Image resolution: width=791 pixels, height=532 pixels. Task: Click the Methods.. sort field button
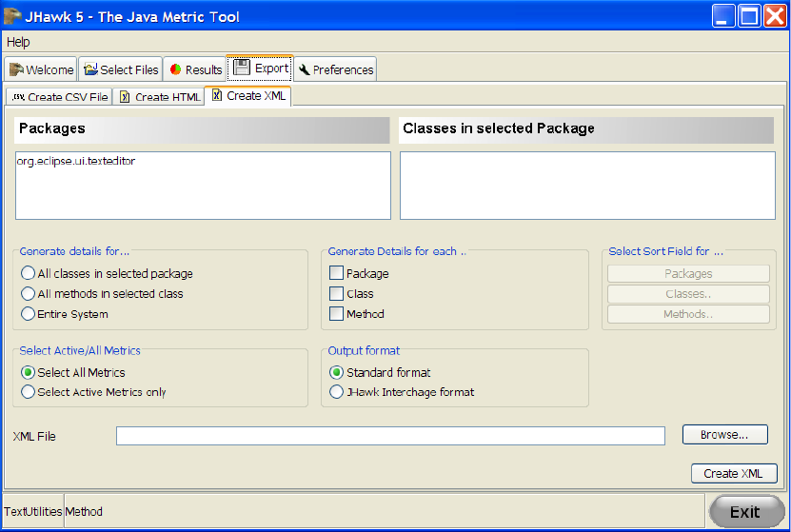(x=688, y=314)
